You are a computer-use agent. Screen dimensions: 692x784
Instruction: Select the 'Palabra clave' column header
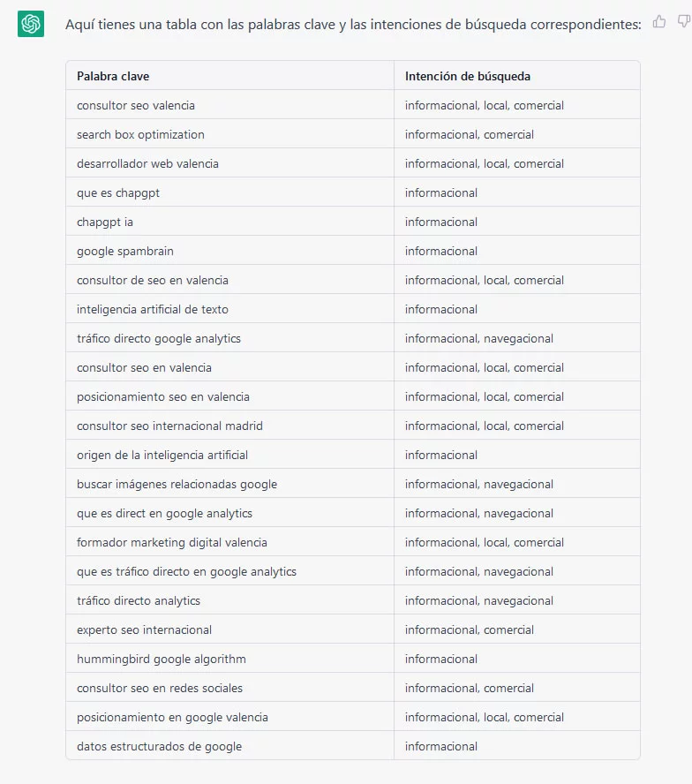230,76
